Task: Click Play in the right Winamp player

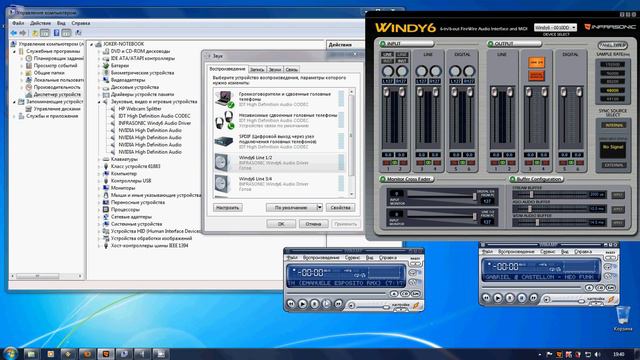Action: (498, 298)
